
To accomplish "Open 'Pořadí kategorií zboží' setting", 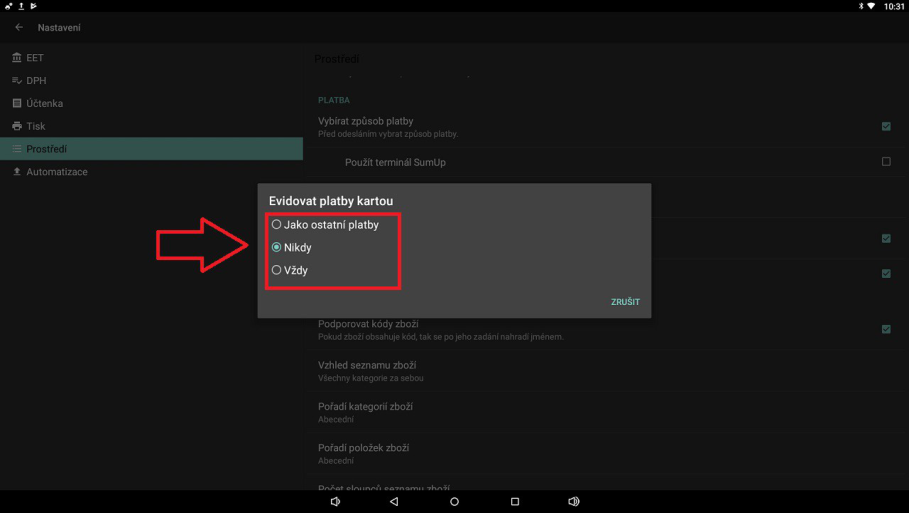I will click(x=365, y=412).
